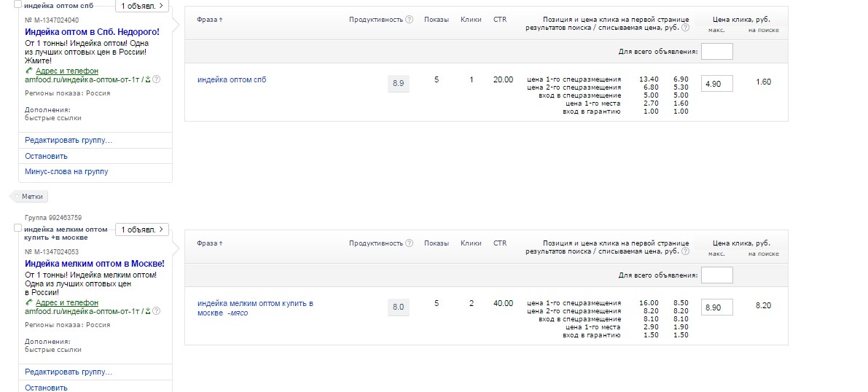Click the download icon next to the second ad's URL
The width and height of the screenshot is (868, 392).
[148, 311]
